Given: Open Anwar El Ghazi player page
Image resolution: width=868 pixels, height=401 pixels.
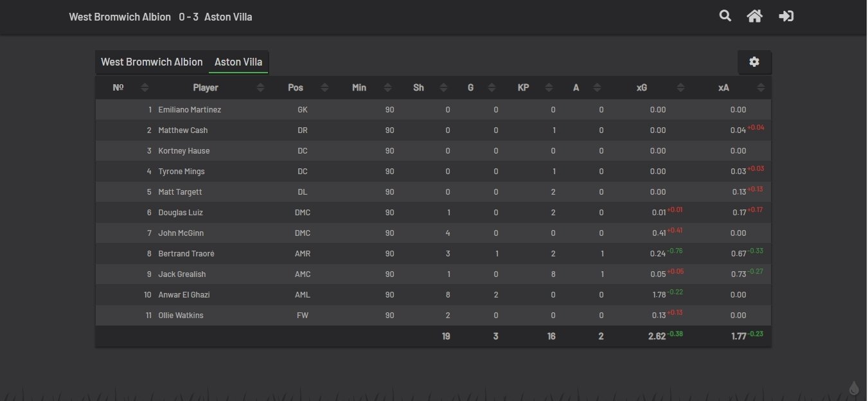Looking at the screenshot, I should point(184,295).
